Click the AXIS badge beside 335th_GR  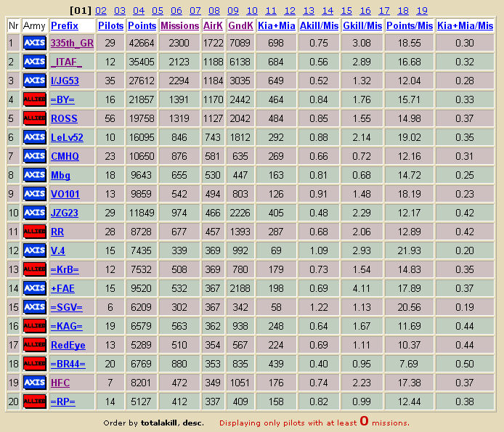35,43
